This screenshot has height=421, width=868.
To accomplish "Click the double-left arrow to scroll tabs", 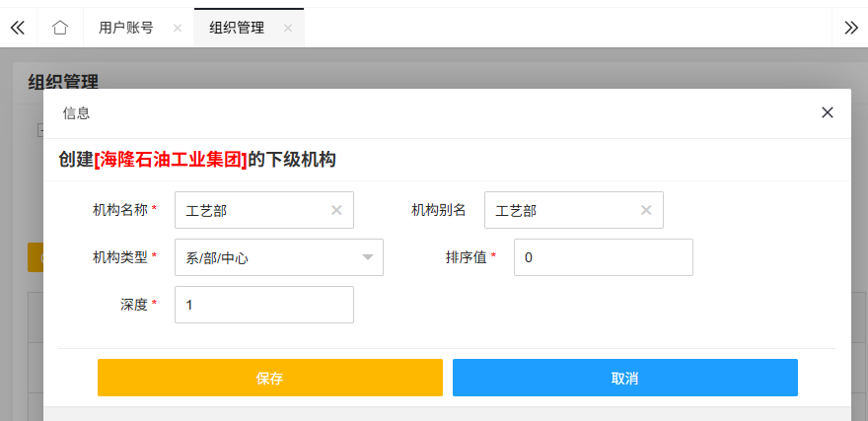I will point(18,28).
